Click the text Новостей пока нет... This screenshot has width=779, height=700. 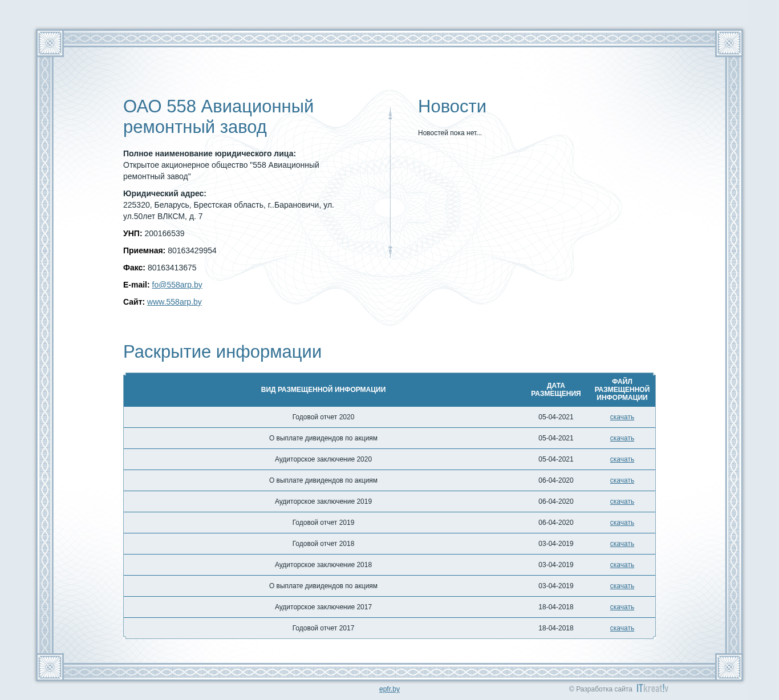tap(450, 133)
